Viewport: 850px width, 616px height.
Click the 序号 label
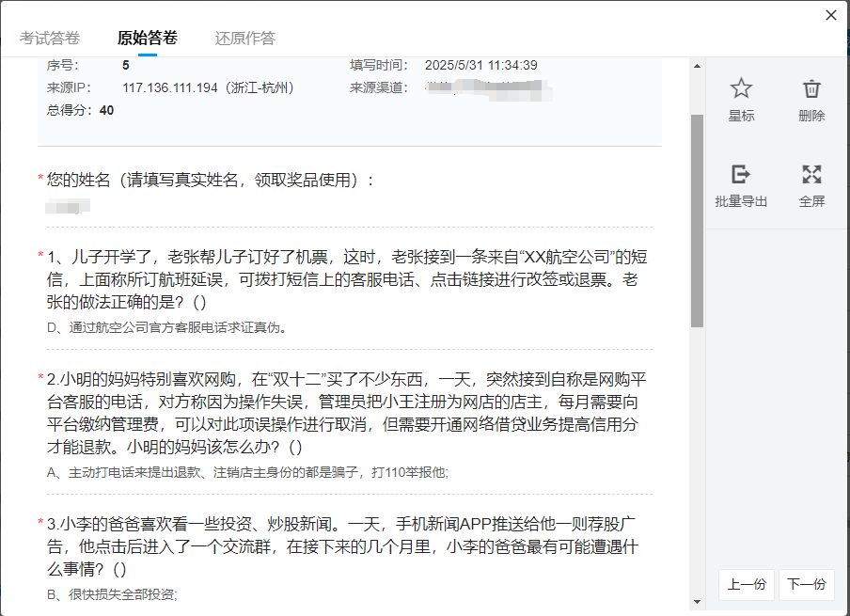(63, 65)
